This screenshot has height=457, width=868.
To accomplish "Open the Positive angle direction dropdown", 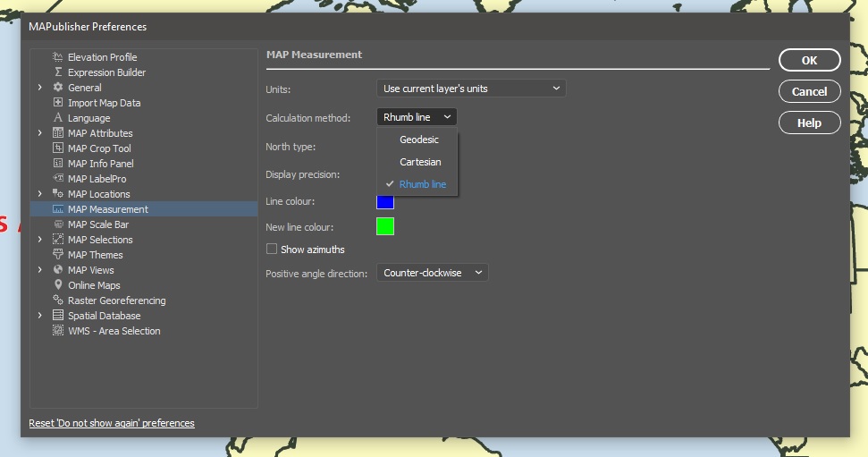I will tap(433, 273).
